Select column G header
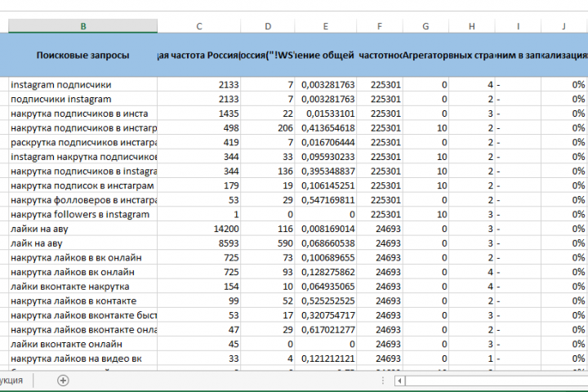Viewport: 588px width, 392px height. (x=425, y=26)
